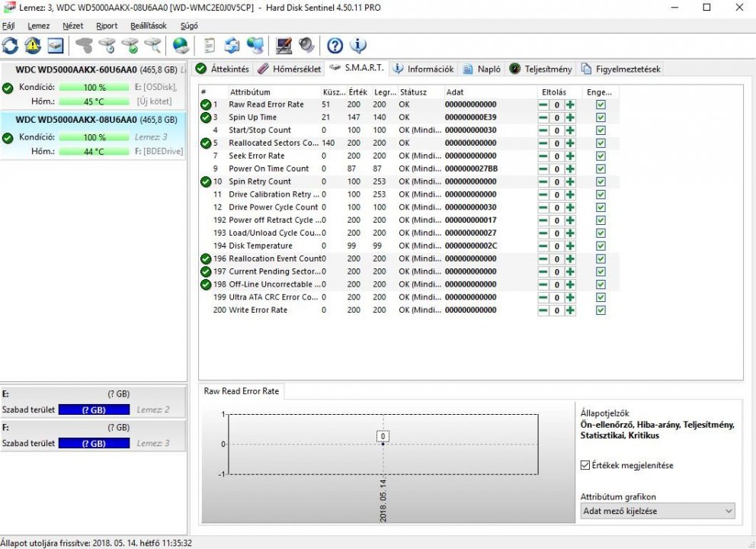Decrease the offset for Write Error Rate
The height and width of the screenshot is (549, 756).
coord(543,310)
